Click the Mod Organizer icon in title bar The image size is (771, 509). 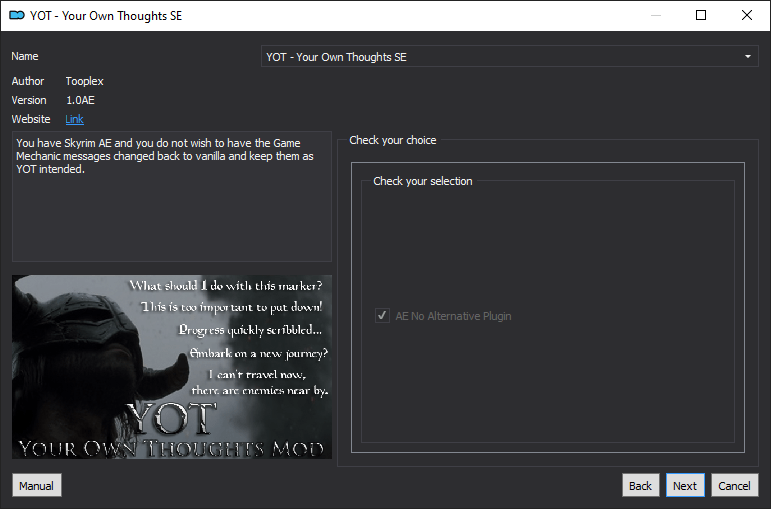click(17, 15)
